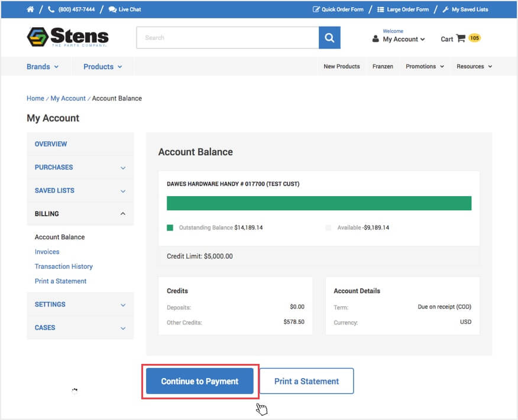This screenshot has width=518, height=420.
Task: Click the Quick Order Form pencil icon
Action: click(316, 9)
